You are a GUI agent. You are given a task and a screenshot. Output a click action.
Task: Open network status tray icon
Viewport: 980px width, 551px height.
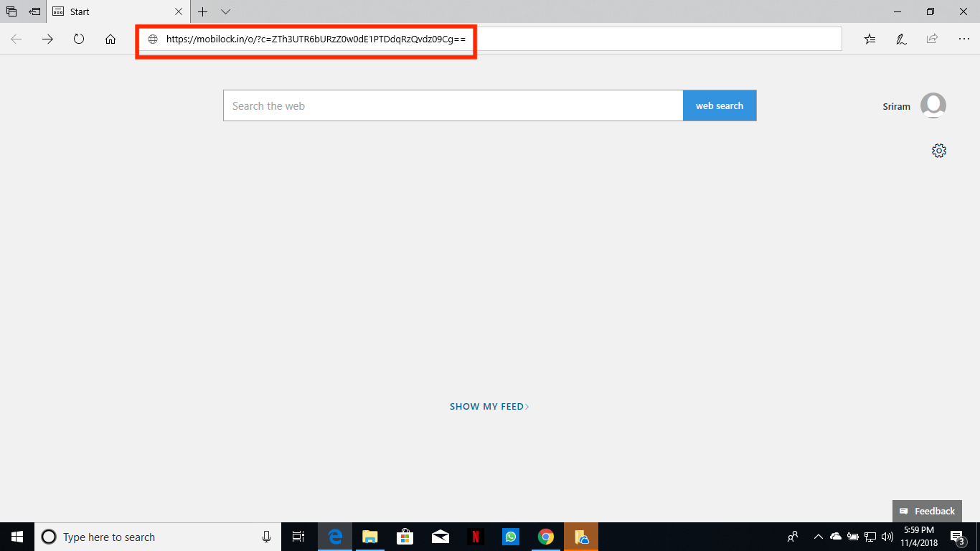point(870,536)
